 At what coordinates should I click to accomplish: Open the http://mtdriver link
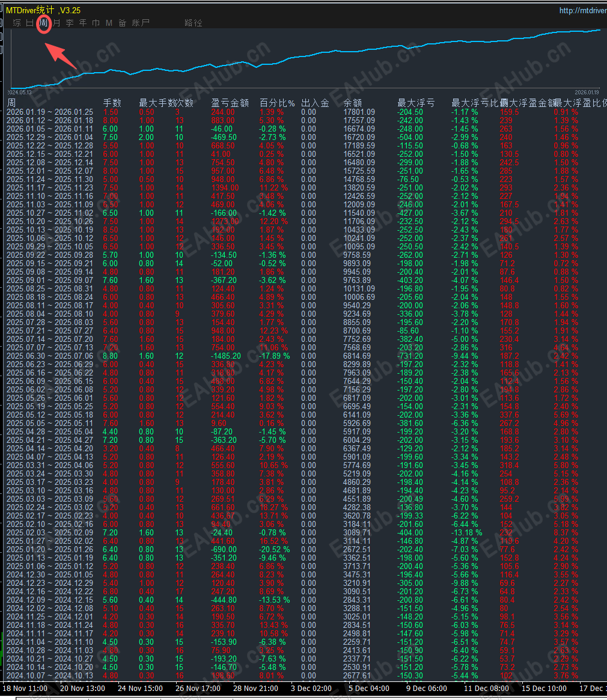(x=583, y=10)
